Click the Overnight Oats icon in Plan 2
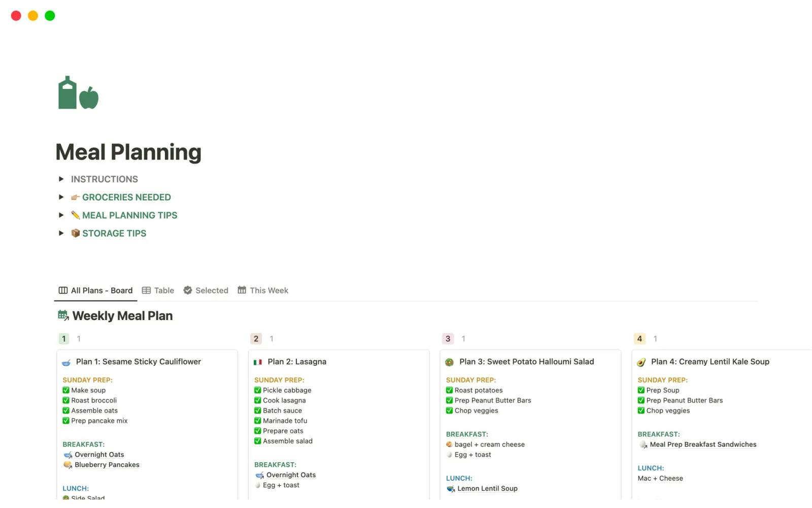The height and width of the screenshot is (508, 812). pyautogui.click(x=260, y=475)
